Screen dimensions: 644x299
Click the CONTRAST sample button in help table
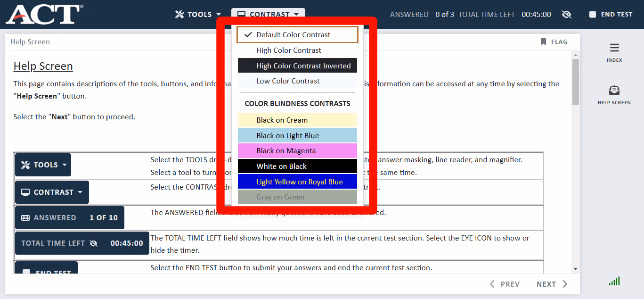pyautogui.click(x=52, y=192)
